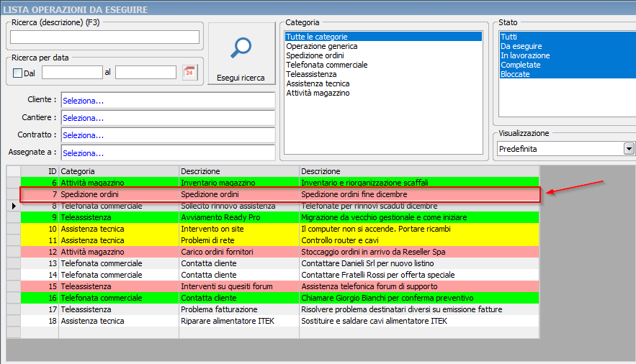This screenshot has width=636, height=364.
Task: Expand the Visualizzazione Predefinita dropdown
Action: [629, 149]
